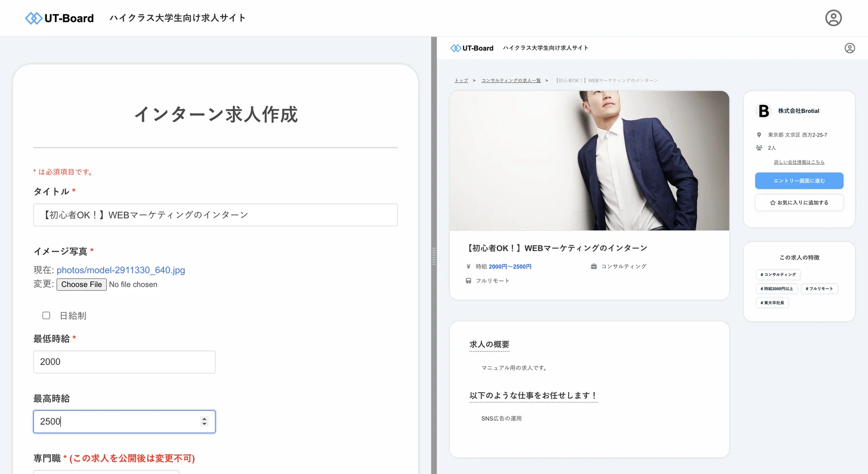Click the preview job title 【初心者OK！】WEBマーケティングのインターン
This screenshot has height=474, width=868.
click(556, 249)
